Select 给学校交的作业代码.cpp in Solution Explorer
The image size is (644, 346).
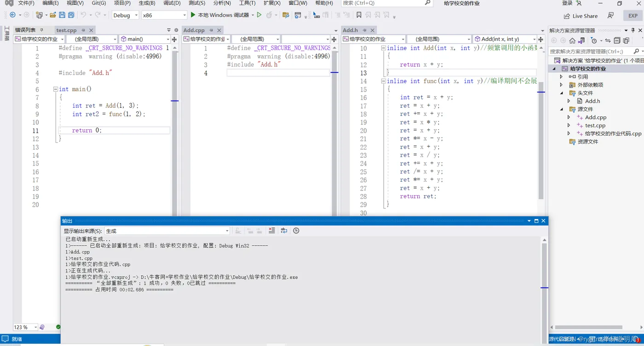tap(613, 133)
